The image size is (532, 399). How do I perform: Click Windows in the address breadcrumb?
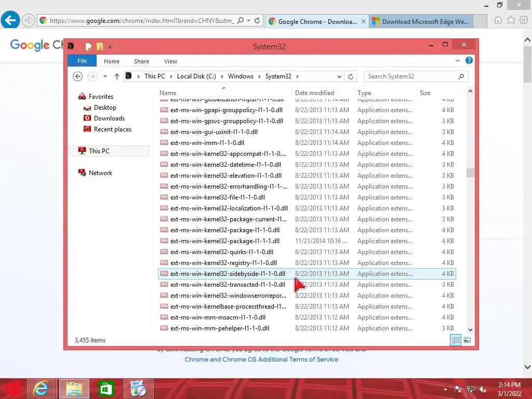coord(241,76)
